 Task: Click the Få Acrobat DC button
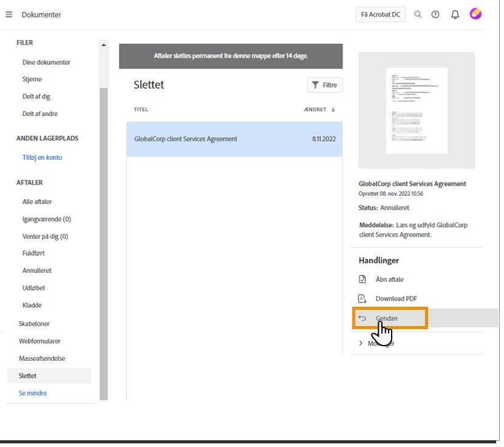pos(381,15)
